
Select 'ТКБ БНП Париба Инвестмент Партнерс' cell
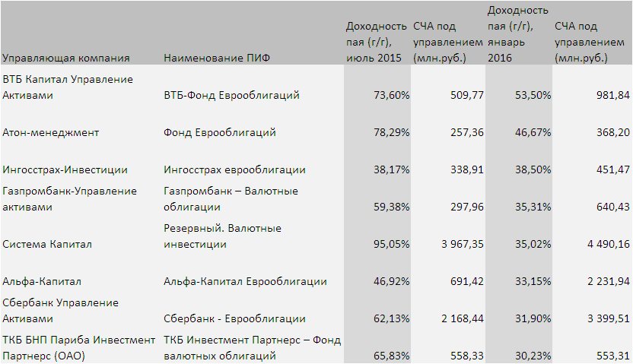79,347
